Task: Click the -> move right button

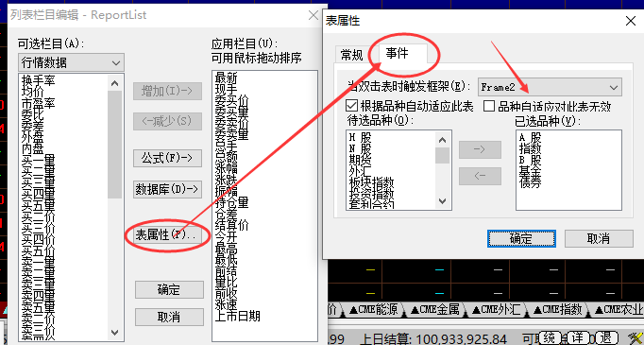Action: [480, 149]
